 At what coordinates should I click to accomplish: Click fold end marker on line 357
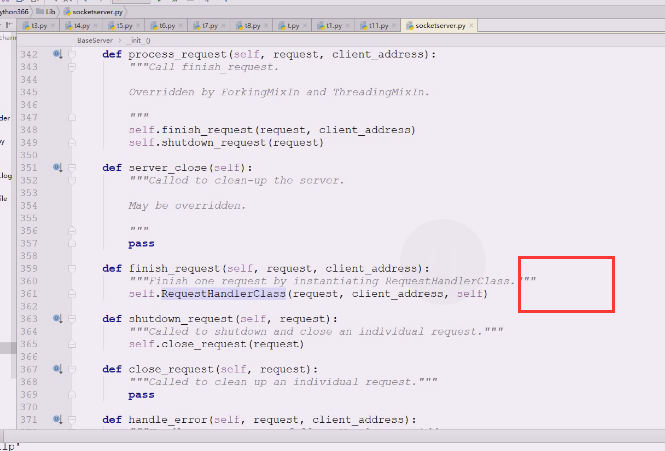(x=72, y=243)
